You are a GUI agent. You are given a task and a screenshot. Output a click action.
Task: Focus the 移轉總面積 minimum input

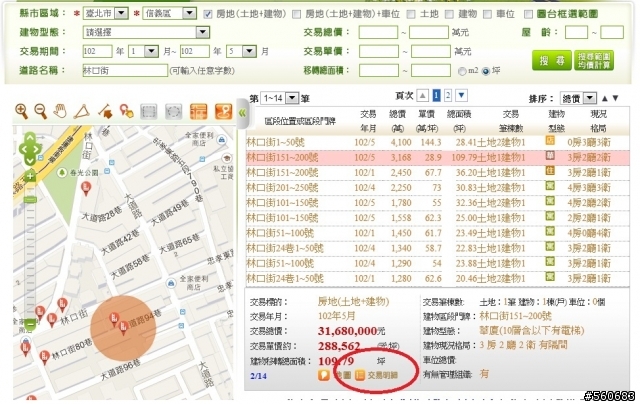[379, 71]
